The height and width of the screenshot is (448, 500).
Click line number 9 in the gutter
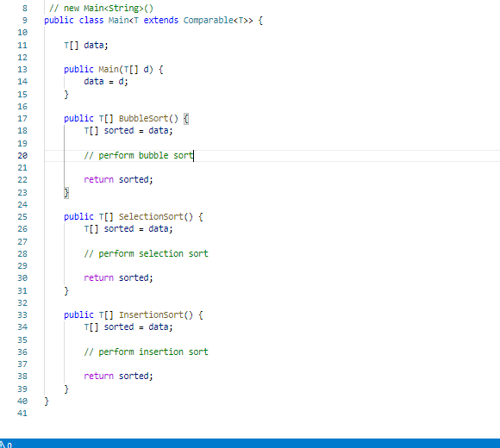click(x=24, y=21)
